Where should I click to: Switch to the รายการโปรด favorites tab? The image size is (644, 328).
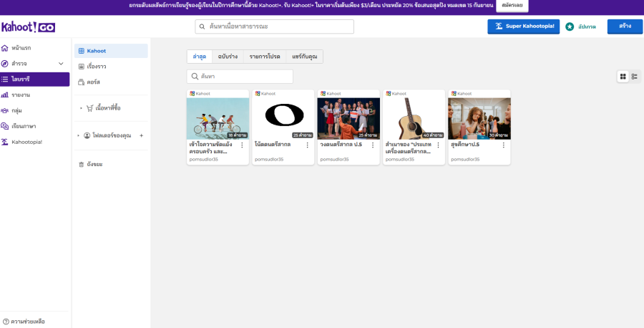(265, 57)
